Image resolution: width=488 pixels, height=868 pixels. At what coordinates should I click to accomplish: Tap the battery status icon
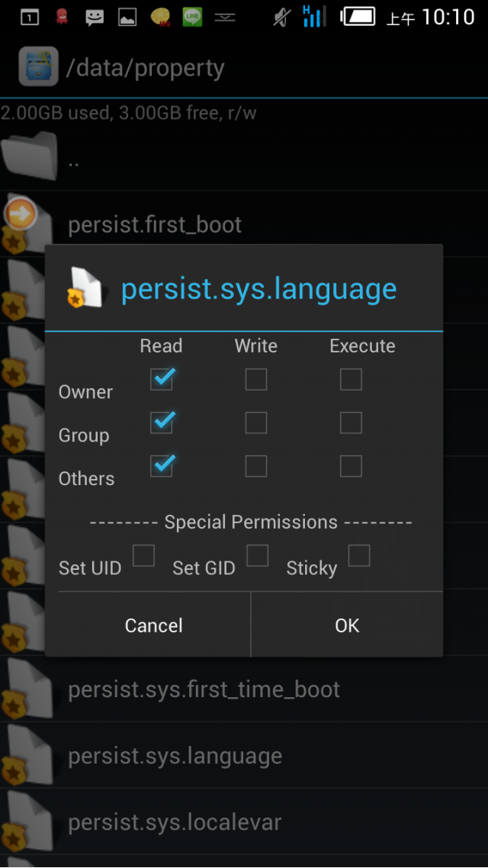[358, 17]
